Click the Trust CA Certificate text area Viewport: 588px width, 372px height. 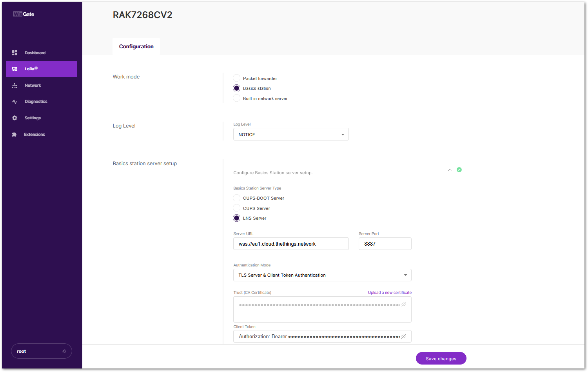tap(322, 309)
